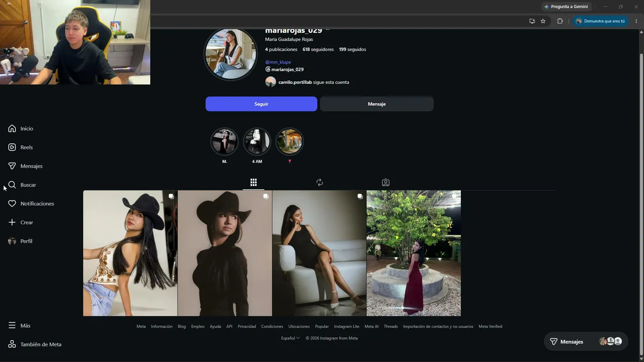Open the Blog footer link
Viewport: 644px width, 362px height.
point(182,326)
